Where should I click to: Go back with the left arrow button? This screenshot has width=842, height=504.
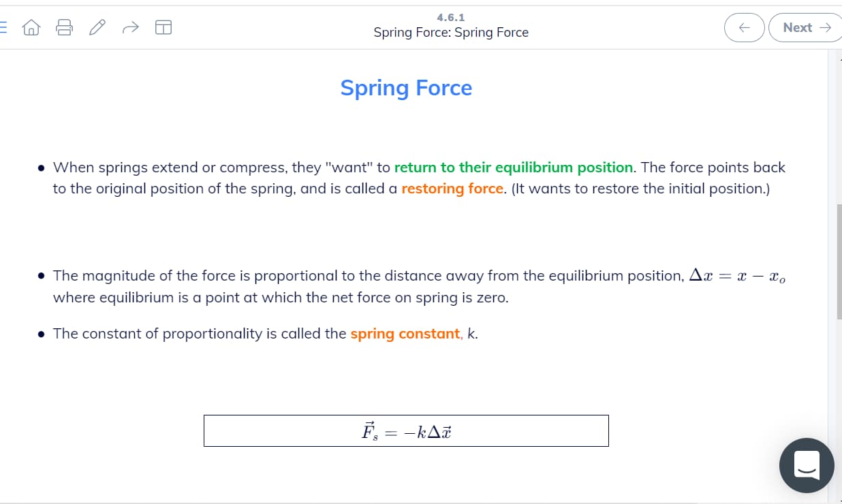pos(745,27)
